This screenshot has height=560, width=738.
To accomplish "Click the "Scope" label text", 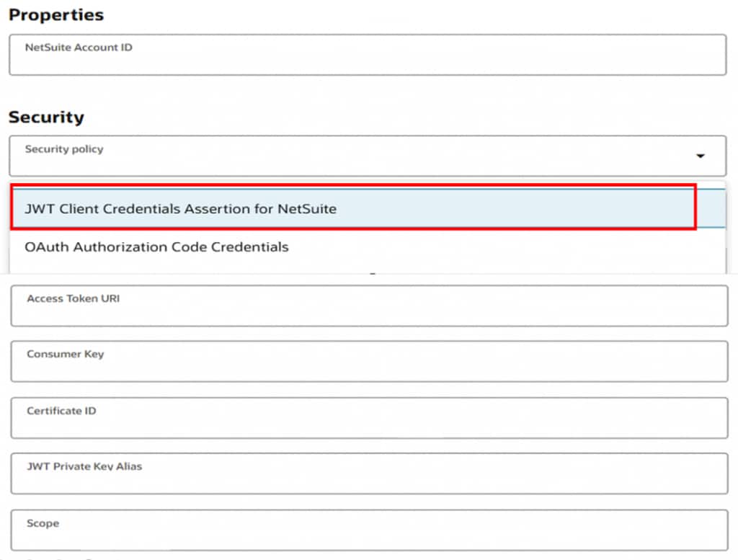I will pyautogui.click(x=43, y=523).
